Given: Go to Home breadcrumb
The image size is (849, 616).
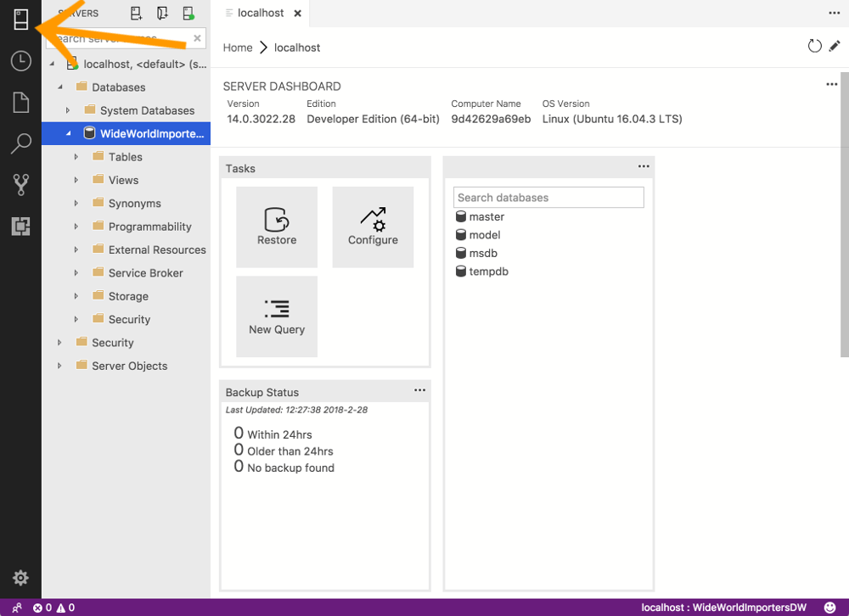Looking at the screenshot, I should pos(238,48).
